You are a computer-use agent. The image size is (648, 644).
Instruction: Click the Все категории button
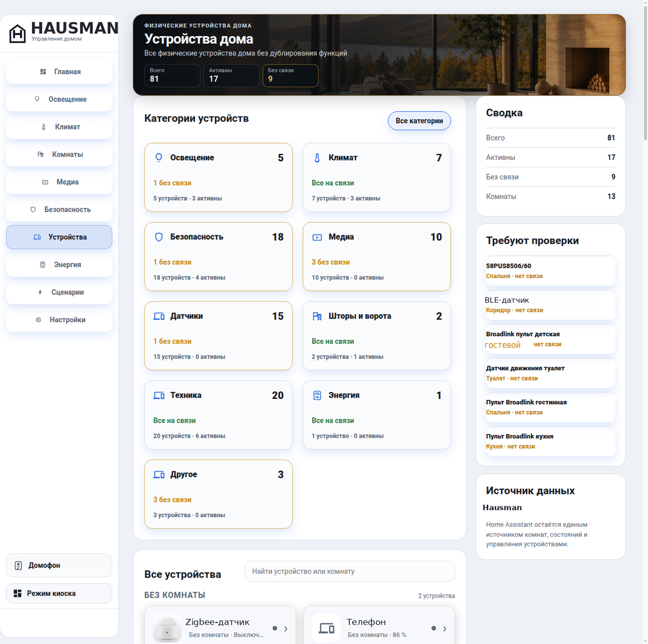pyautogui.click(x=419, y=121)
